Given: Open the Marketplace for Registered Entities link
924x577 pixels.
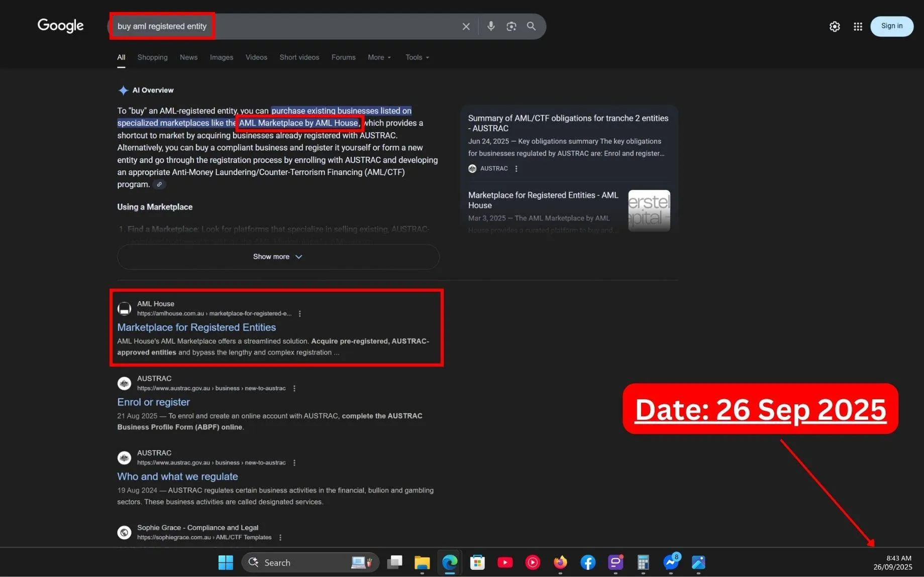Looking at the screenshot, I should click(196, 327).
